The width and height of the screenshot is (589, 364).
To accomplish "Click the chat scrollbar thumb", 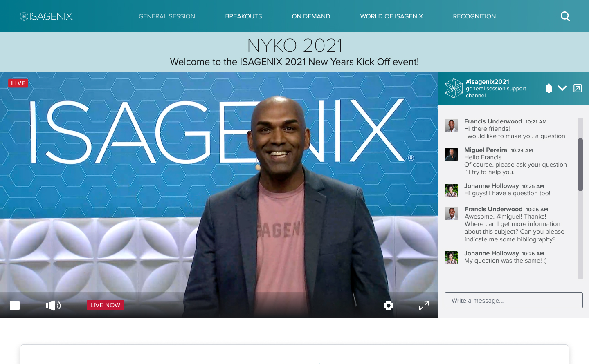I will [x=580, y=165].
